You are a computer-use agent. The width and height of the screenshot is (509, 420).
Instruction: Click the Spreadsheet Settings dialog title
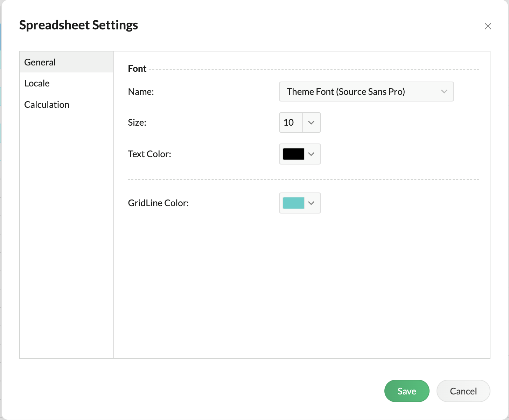tap(78, 25)
